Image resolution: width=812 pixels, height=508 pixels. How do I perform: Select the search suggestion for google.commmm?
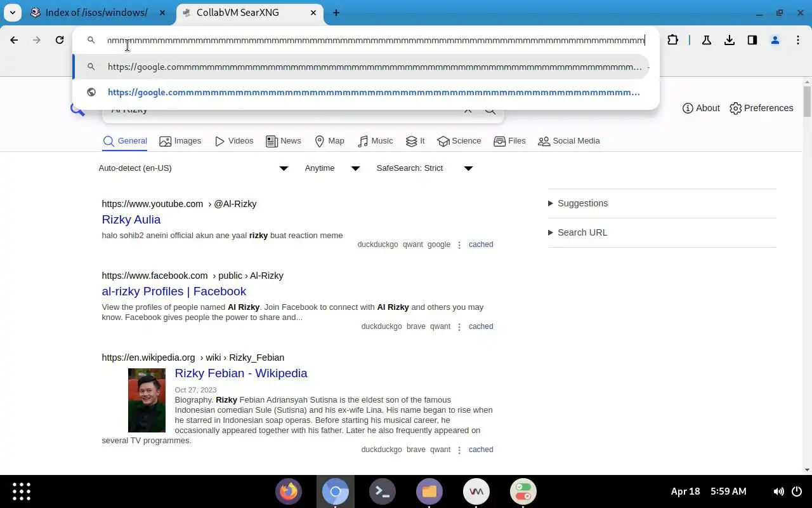[362, 67]
